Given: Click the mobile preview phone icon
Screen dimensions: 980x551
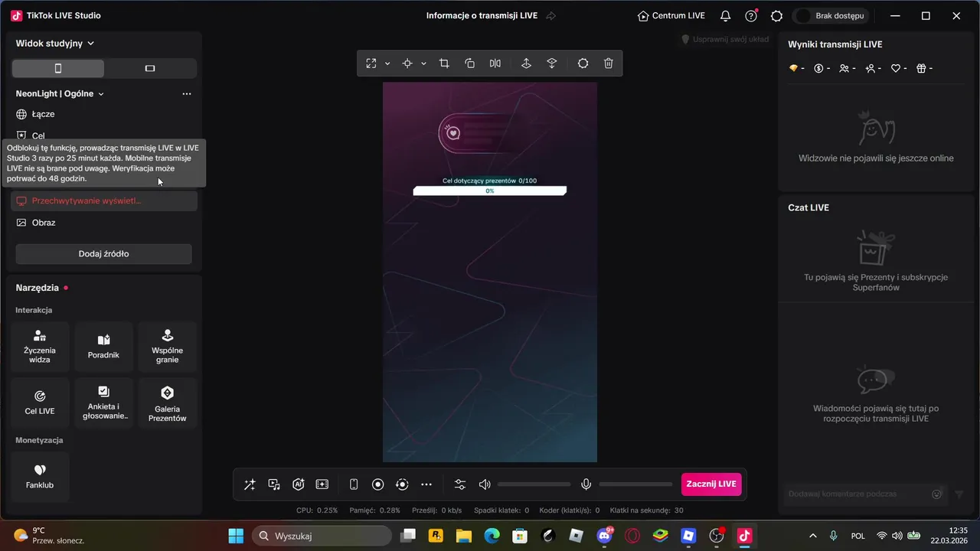Looking at the screenshot, I should point(354,484).
